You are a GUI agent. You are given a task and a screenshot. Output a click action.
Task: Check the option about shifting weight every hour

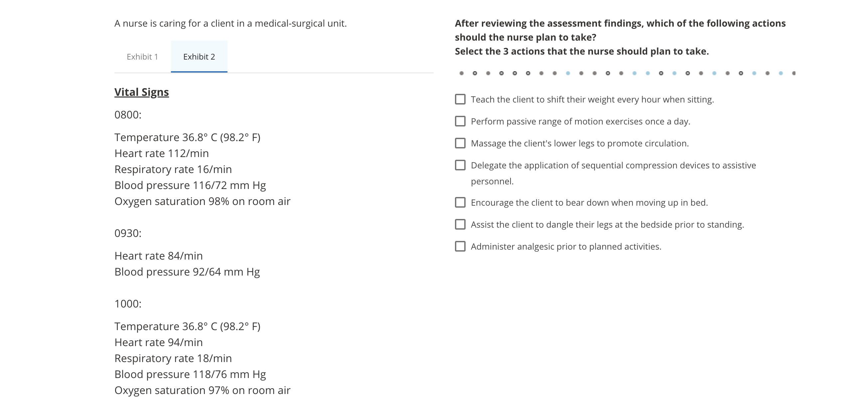pyautogui.click(x=460, y=99)
